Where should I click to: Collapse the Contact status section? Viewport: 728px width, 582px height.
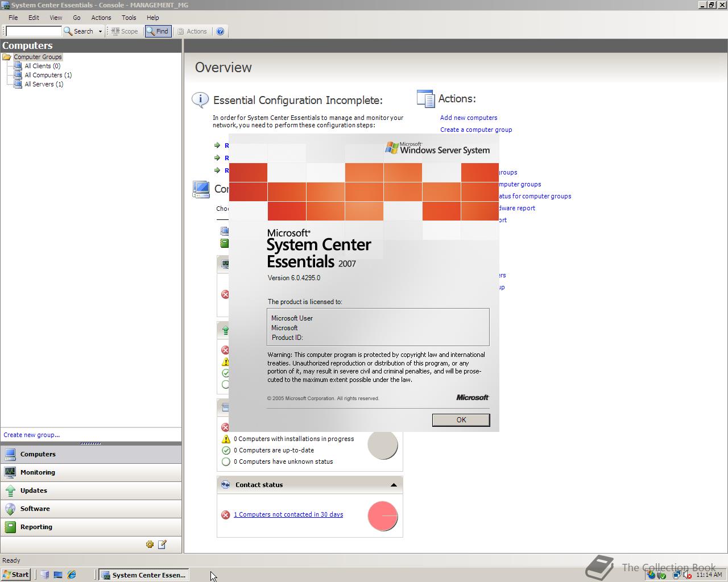(394, 485)
